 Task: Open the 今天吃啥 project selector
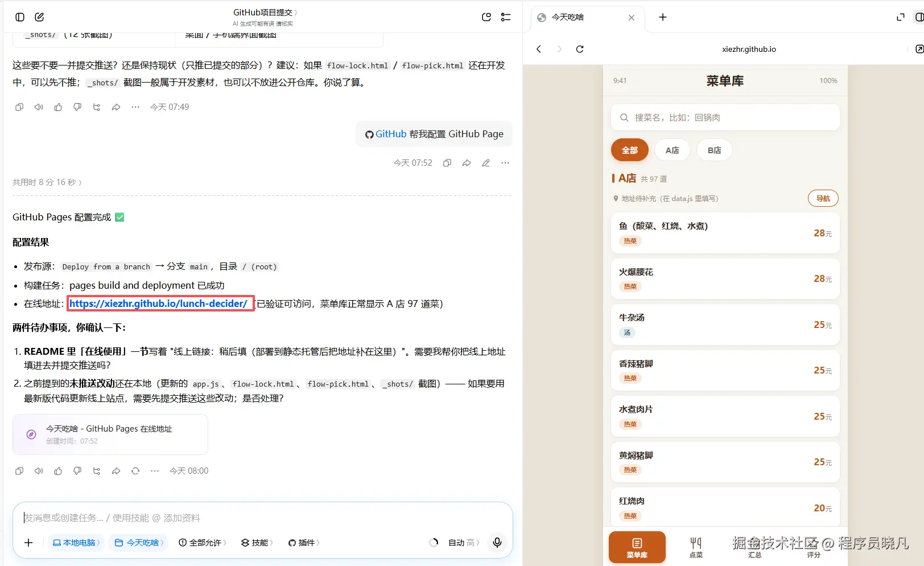click(x=139, y=543)
